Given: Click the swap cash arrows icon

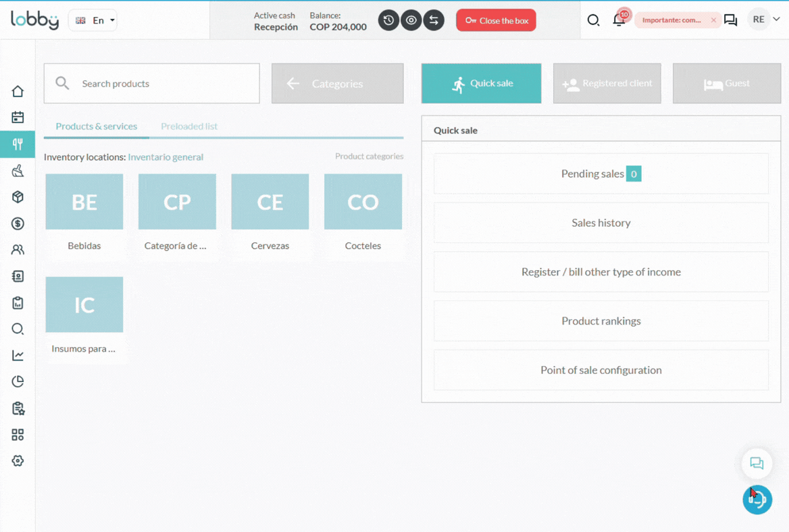Looking at the screenshot, I should tap(434, 20).
